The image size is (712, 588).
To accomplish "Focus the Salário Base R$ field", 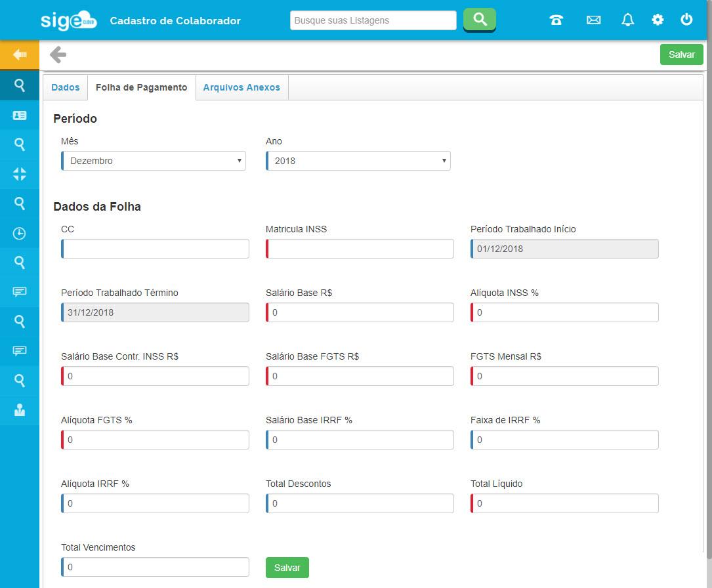I will point(360,312).
